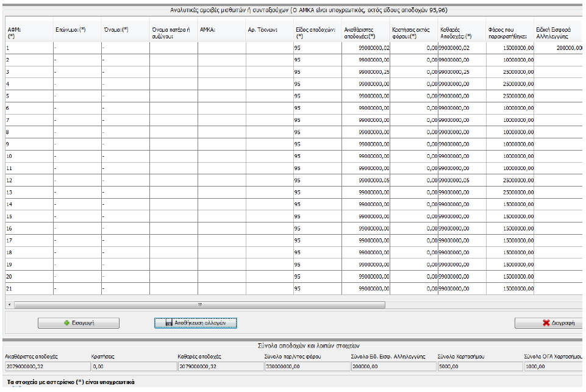Image resolution: width=586 pixels, height=392 pixels.
Task: Save changes via Αποθήκευση αλλαγών button
Action: (x=195, y=323)
